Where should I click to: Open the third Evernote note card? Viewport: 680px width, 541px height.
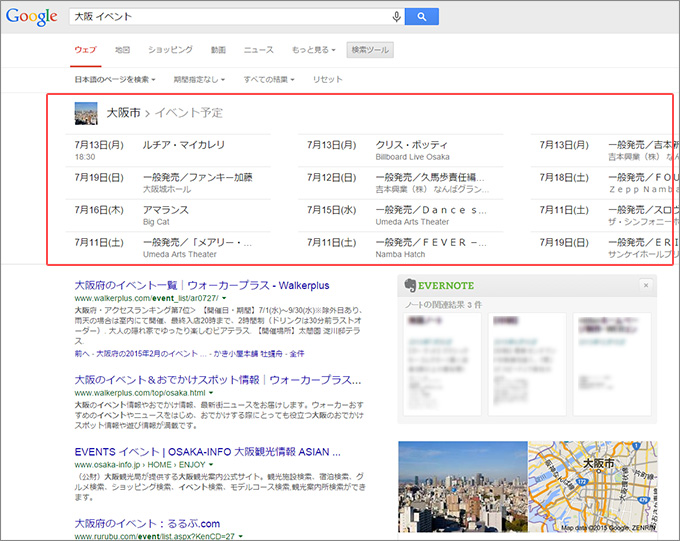[x=612, y=364]
